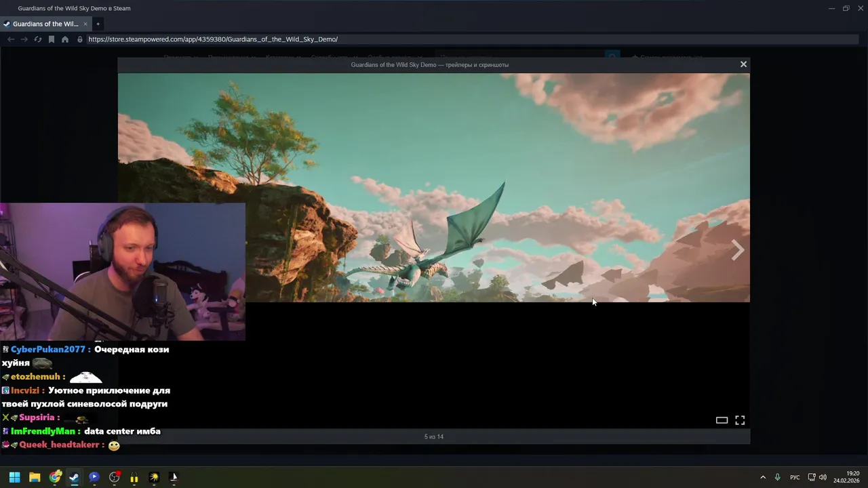Click chat username CyberPukan2077
The image size is (868, 488).
48,350
